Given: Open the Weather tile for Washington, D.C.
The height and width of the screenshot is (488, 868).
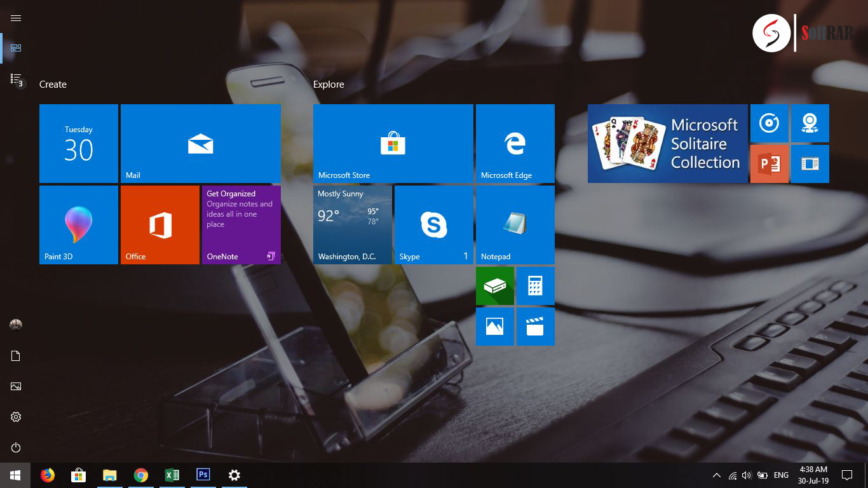Looking at the screenshot, I should coord(353,225).
